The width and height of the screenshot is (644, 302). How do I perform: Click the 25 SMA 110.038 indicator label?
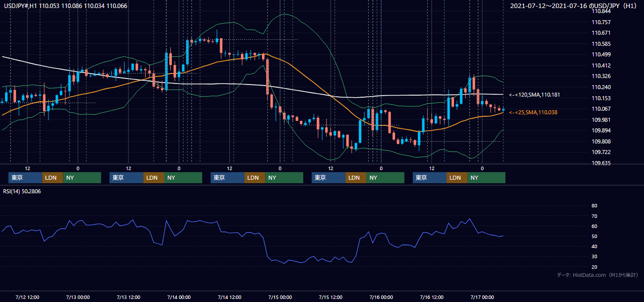tap(533, 112)
